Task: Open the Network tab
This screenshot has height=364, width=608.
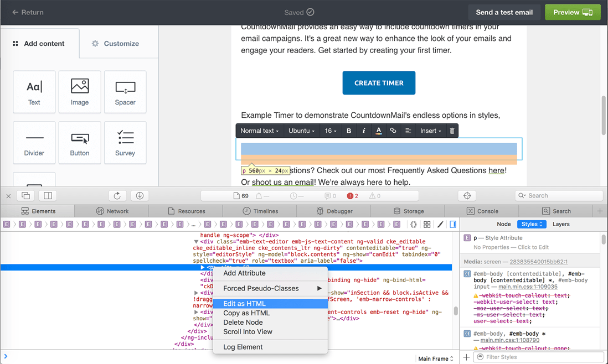Action: pos(112,211)
